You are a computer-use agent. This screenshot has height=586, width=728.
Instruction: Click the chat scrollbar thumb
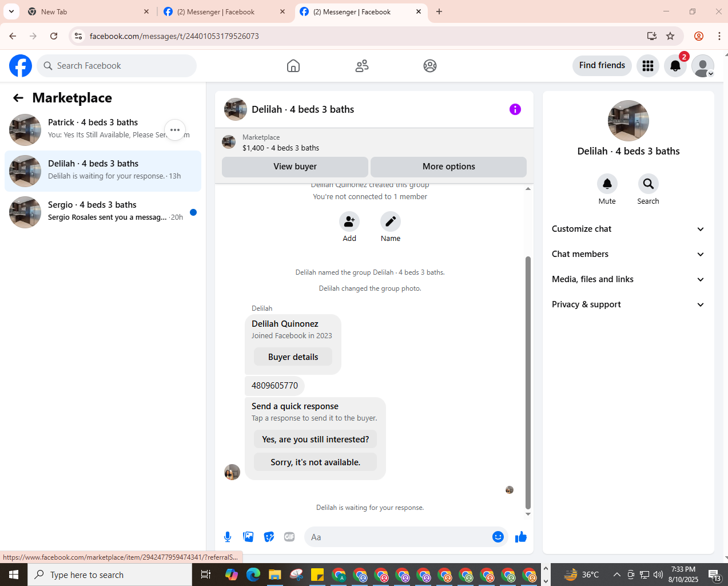point(528,382)
